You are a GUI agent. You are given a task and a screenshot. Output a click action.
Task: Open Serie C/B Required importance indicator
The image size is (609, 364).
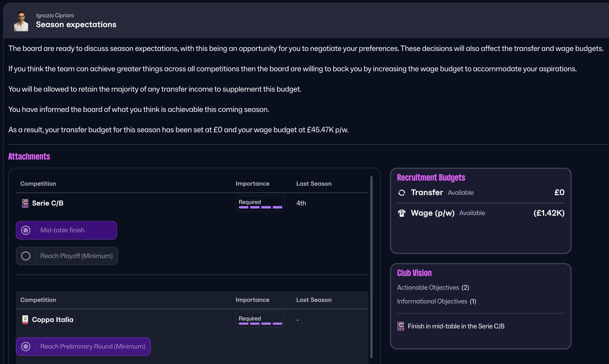click(260, 204)
